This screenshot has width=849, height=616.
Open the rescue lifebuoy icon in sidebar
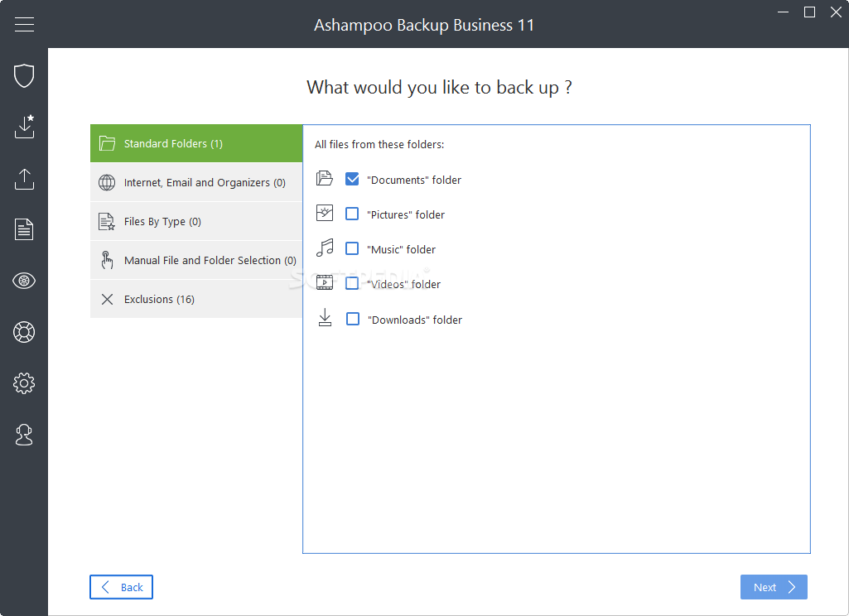24,332
